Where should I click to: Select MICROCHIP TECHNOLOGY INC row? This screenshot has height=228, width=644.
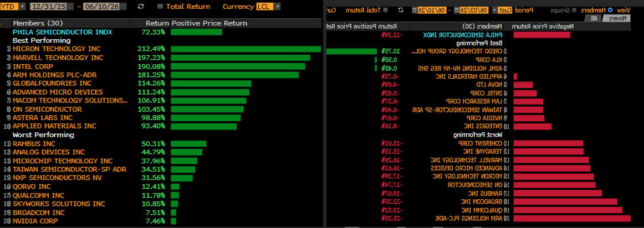click(x=161, y=160)
